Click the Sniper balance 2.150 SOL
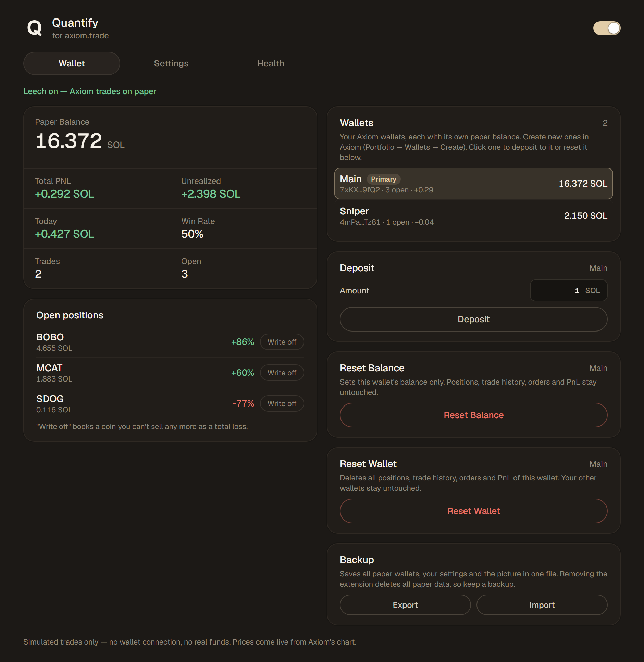Image resolution: width=644 pixels, height=662 pixels. coord(586,216)
